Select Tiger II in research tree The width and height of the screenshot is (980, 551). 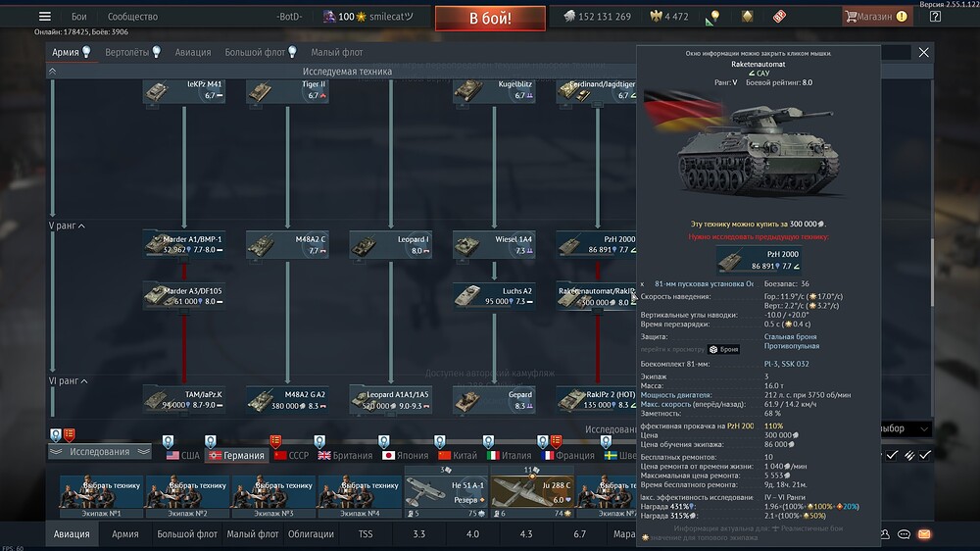tap(287, 90)
